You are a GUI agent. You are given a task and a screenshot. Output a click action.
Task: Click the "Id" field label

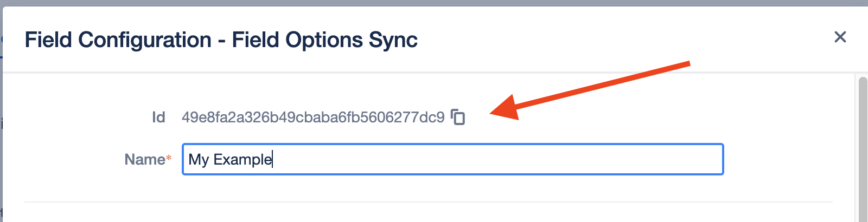(158, 117)
